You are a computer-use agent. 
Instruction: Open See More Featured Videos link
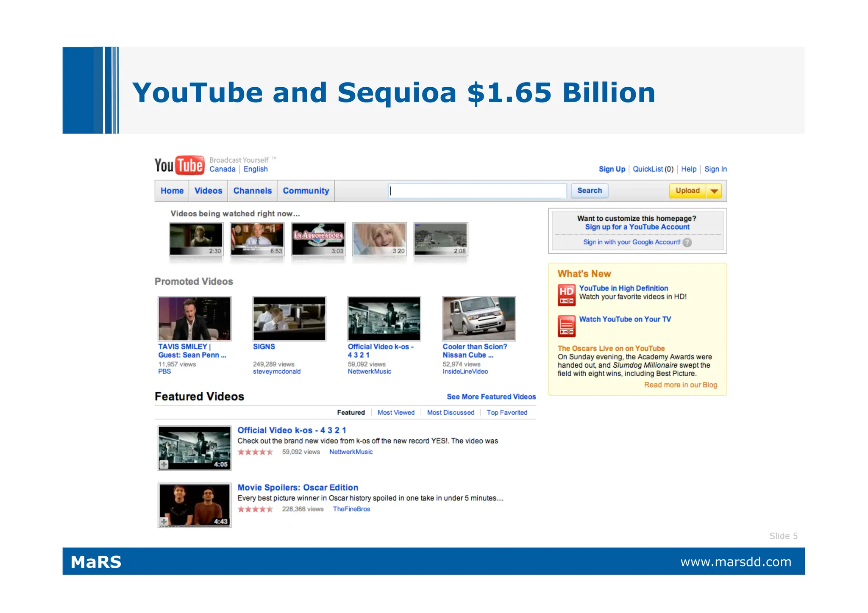(491, 397)
